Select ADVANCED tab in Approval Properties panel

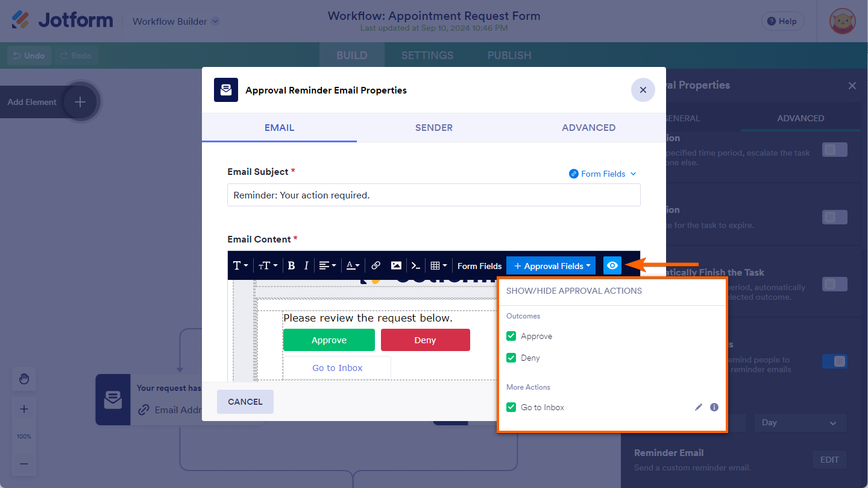pyautogui.click(x=800, y=118)
